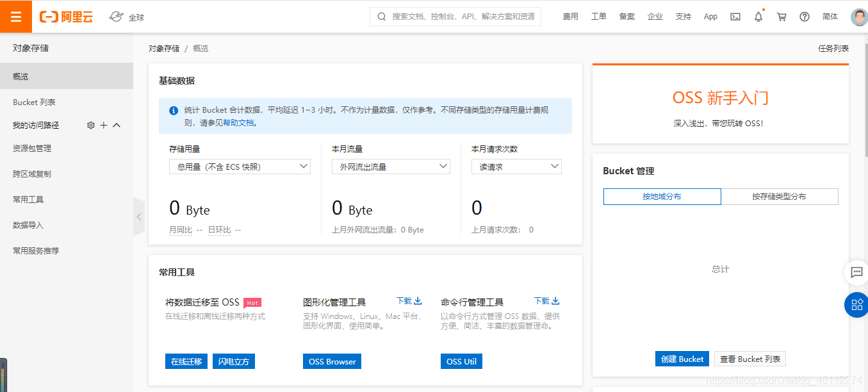Open the 读请求 dropdown
Image resolution: width=868 pixels, height=392 pixels.
click(x=516, y=167)
